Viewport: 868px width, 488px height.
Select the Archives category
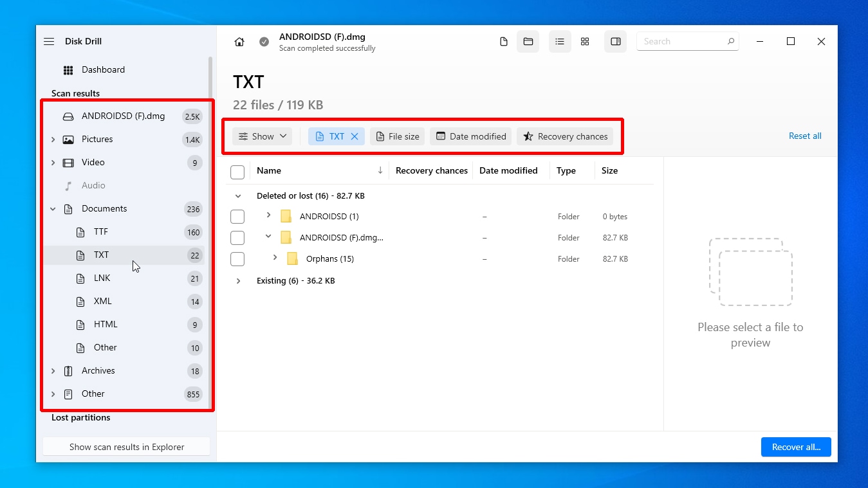click(124, 371)
